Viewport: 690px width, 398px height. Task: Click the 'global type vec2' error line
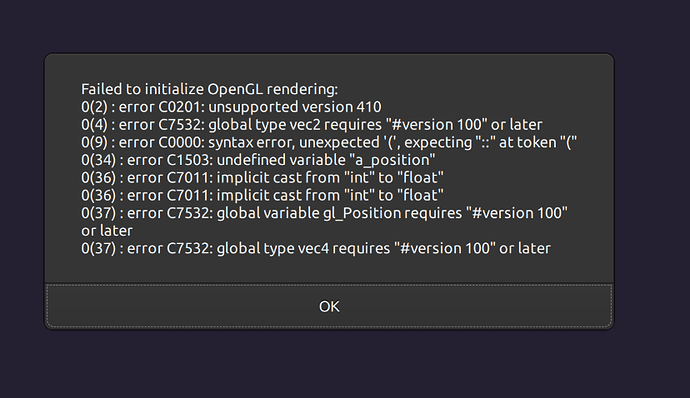coord(312,125)
